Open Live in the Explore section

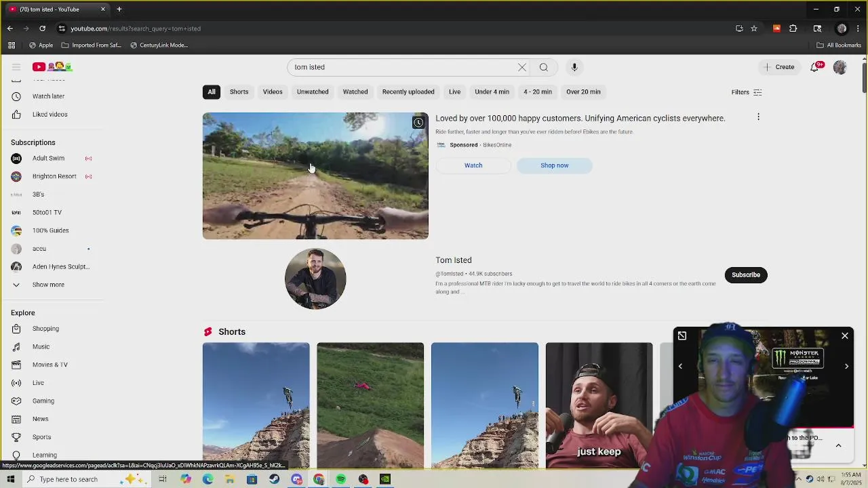point(38,383)
